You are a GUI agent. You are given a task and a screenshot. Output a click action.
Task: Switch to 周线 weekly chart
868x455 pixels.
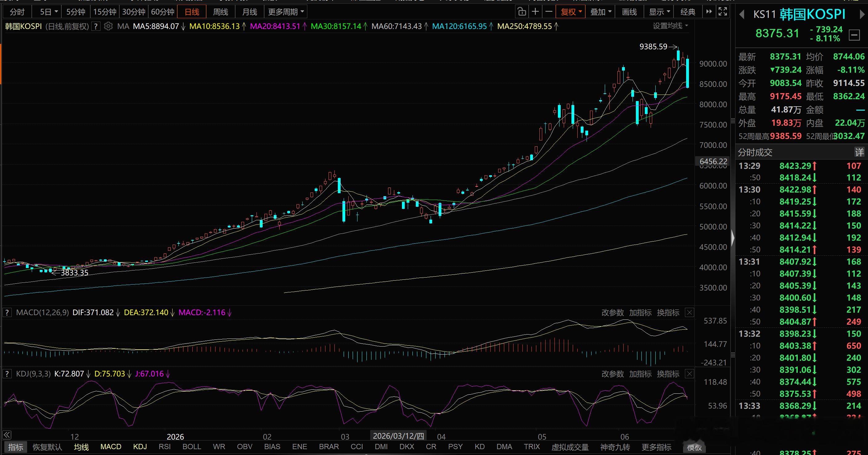tap(221, 12)
